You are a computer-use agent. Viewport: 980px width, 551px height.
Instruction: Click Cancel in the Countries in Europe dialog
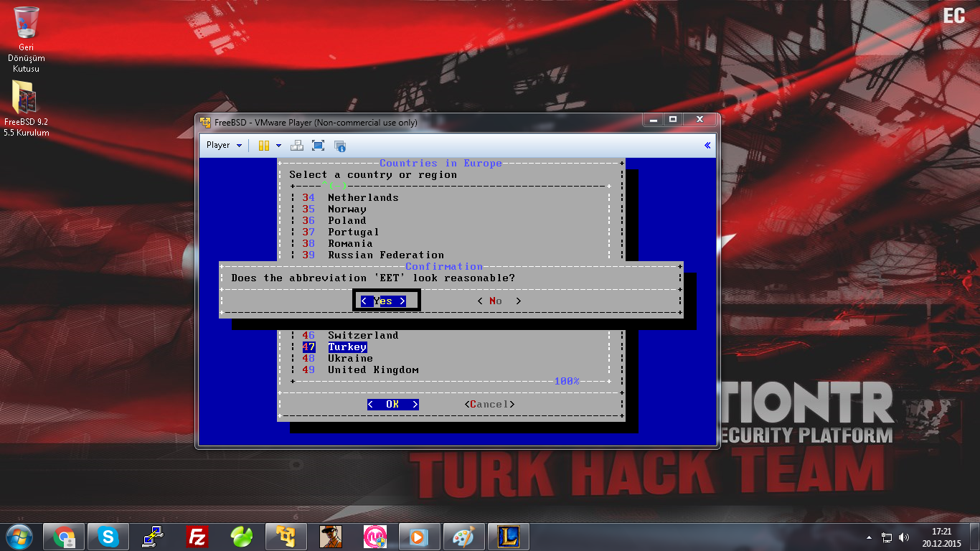coord(490,404)
